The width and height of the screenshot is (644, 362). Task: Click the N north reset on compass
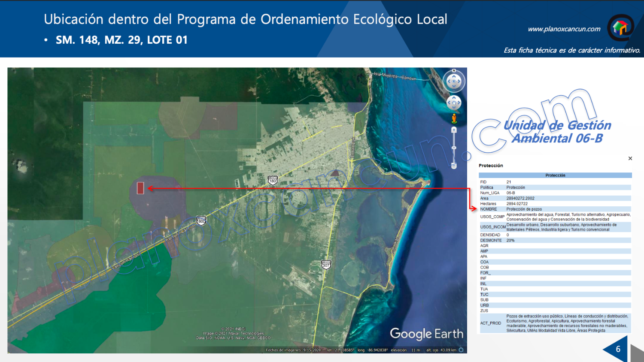tap(454, 71)
